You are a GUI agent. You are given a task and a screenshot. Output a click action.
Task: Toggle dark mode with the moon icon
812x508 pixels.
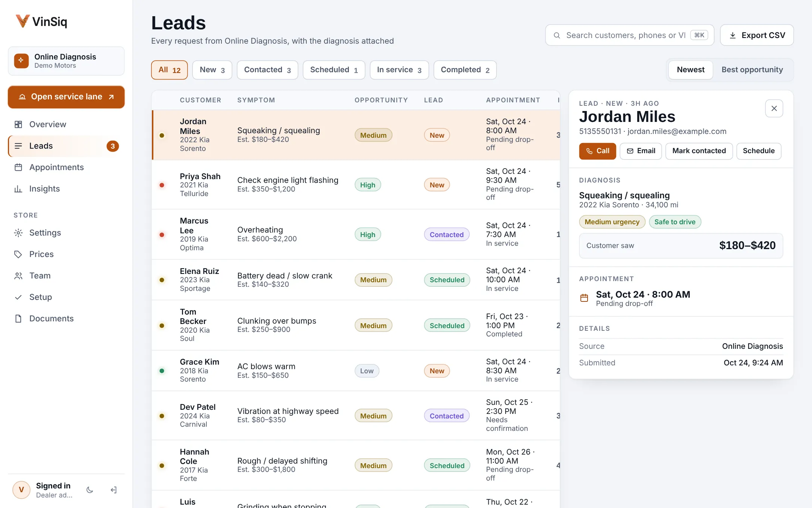[90, 490]
